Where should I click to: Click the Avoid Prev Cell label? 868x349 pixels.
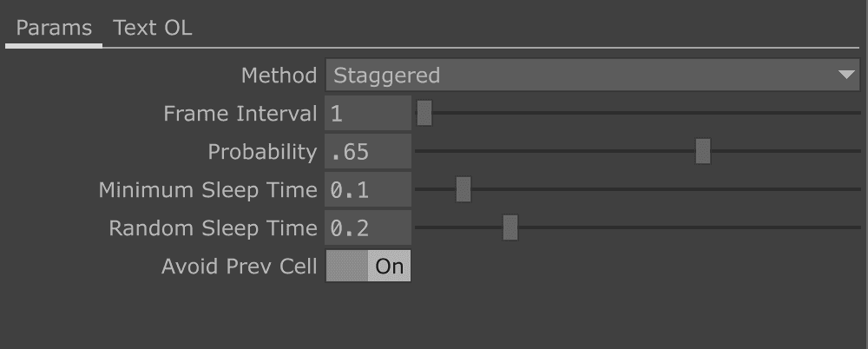click(x=239, y=267)
